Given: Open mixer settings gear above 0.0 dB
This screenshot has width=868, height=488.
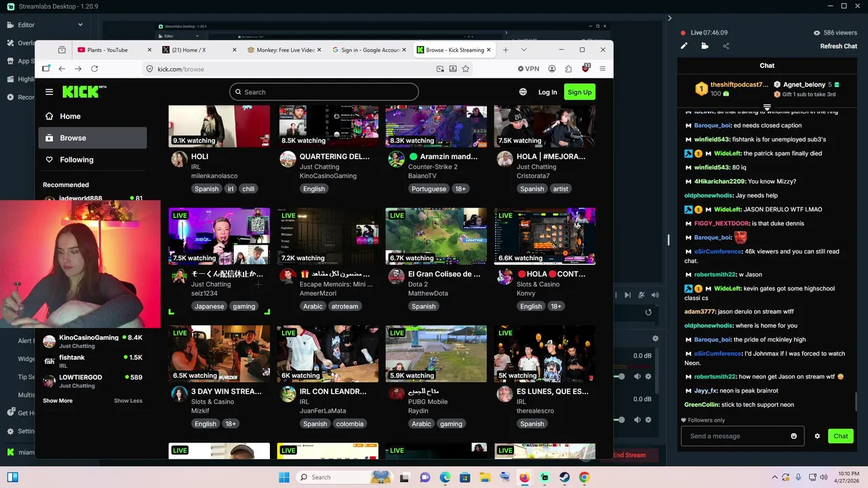Looking at the screenshot, I should click(x=655, y=338).
